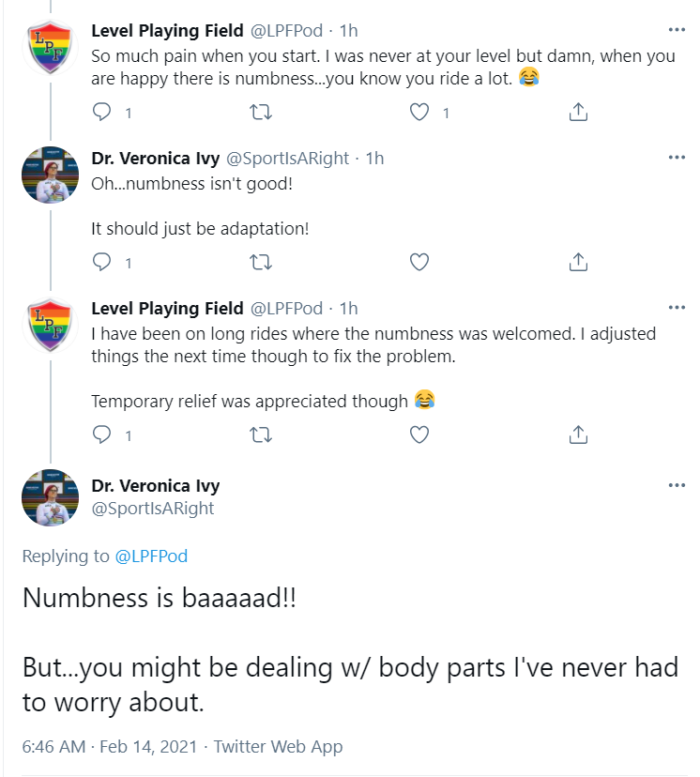Share the 'Temporary relief' tweet
This screenshot has width=700, height=777.
tap(578, 434)
